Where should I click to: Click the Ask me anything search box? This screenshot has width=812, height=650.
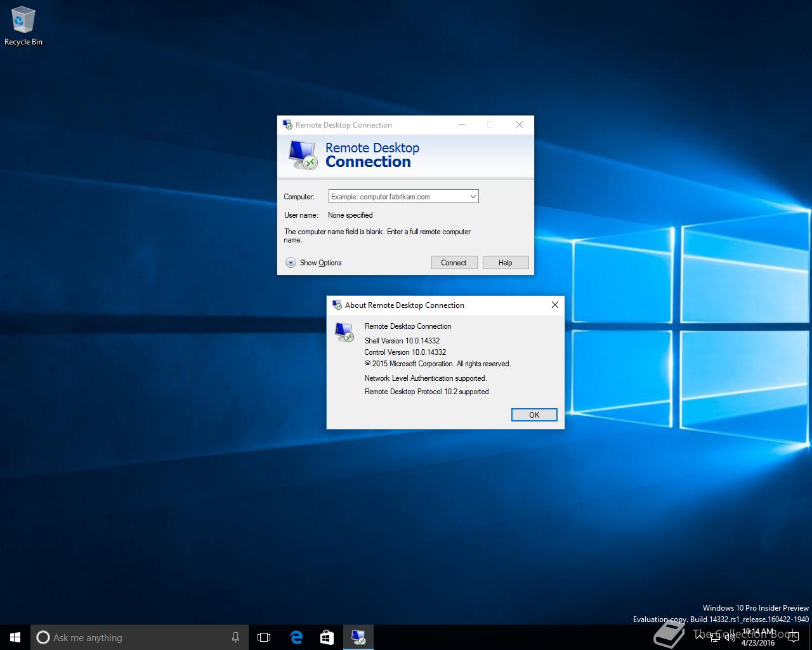point(139,637)
